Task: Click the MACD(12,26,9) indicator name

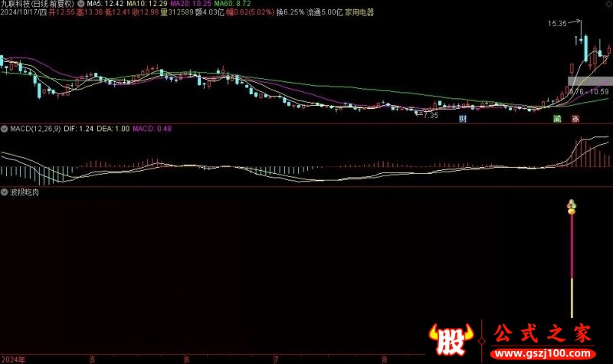Action: [35, 129]
